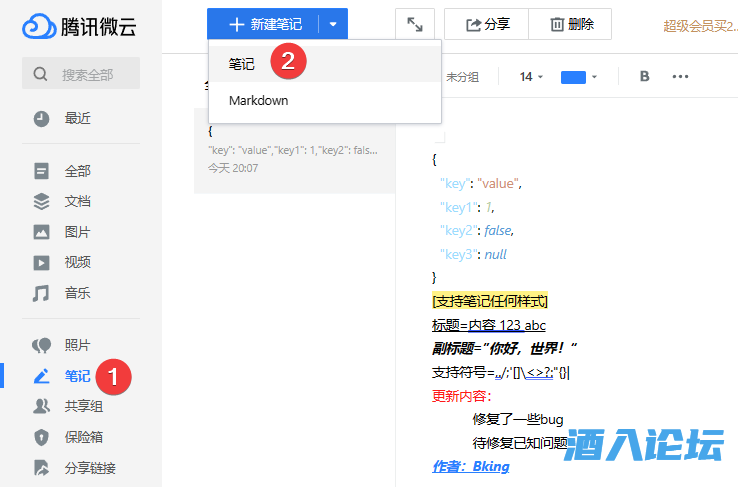
Task: Open the 最近 recent files section
Action: point(77,118)
